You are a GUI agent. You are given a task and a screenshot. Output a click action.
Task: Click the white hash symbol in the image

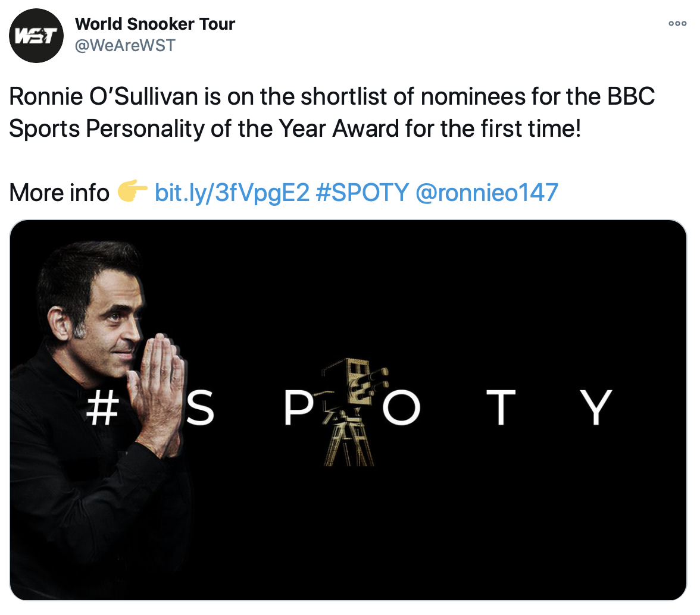[x=102, y=407]
